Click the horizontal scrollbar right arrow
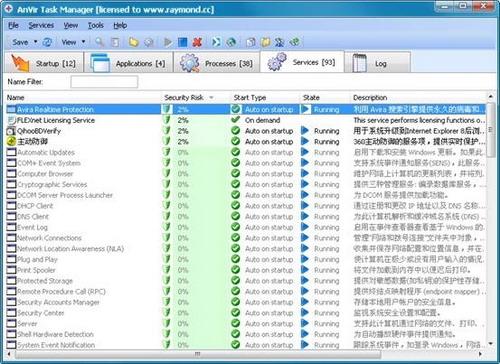Image resolution: width=500 pixels, height=364 pixels. (480, 354)
